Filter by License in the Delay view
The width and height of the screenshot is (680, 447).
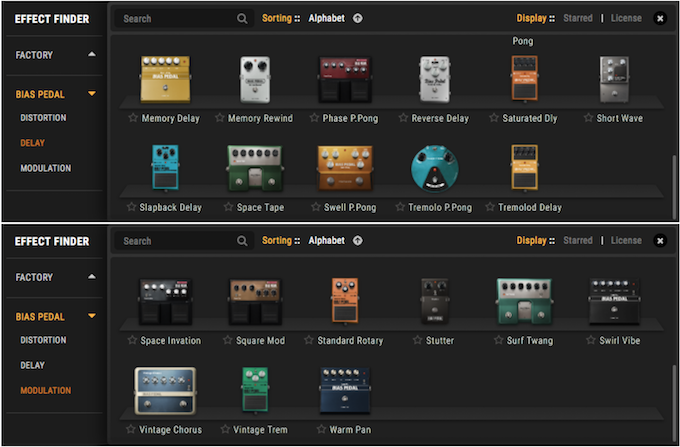(x=626, y=19)
